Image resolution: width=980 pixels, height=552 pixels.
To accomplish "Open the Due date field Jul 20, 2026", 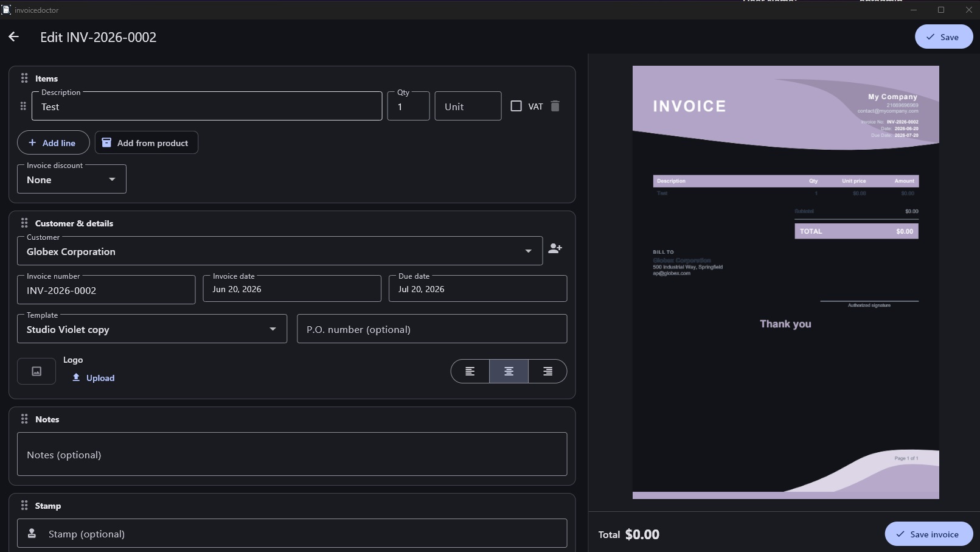I will click(478, 288).
